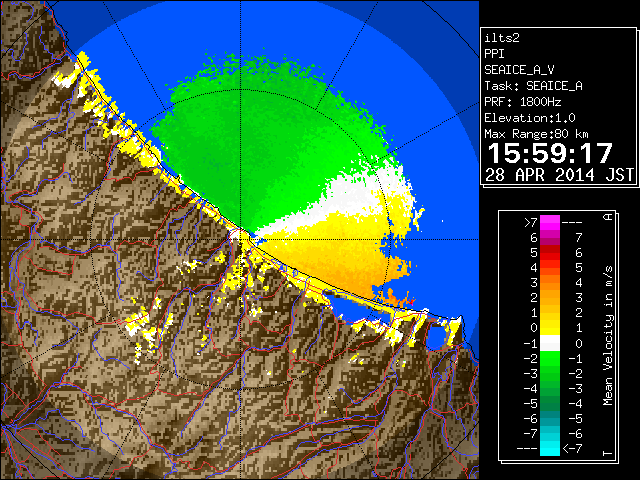640x480 pixels.
Task: Select the "Task: SEAICE_A" line
Action: coord(533,86)
